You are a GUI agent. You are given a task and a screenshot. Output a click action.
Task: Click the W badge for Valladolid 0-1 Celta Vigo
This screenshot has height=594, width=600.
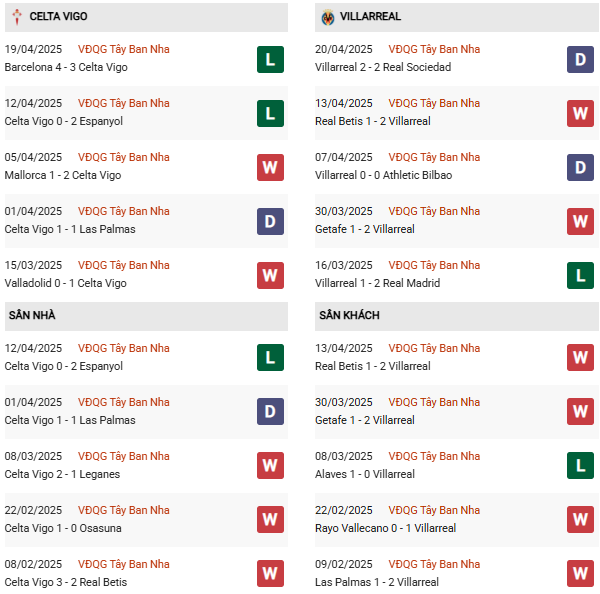click(270, 275)
